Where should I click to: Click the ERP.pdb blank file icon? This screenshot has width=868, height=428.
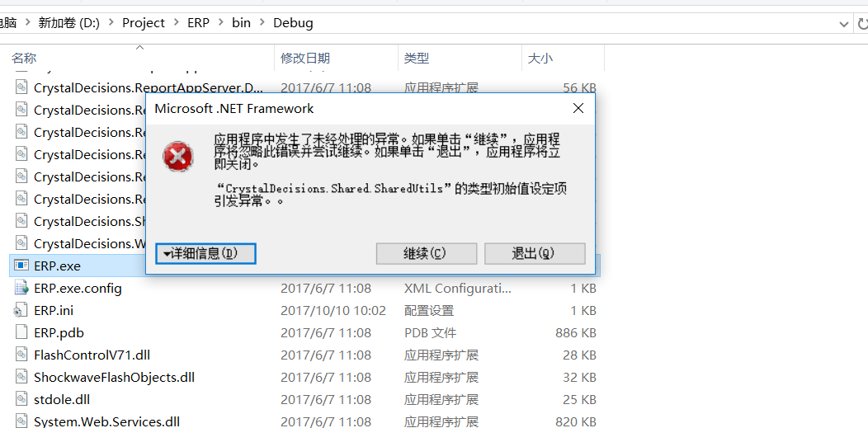click(x=21, y=333)
